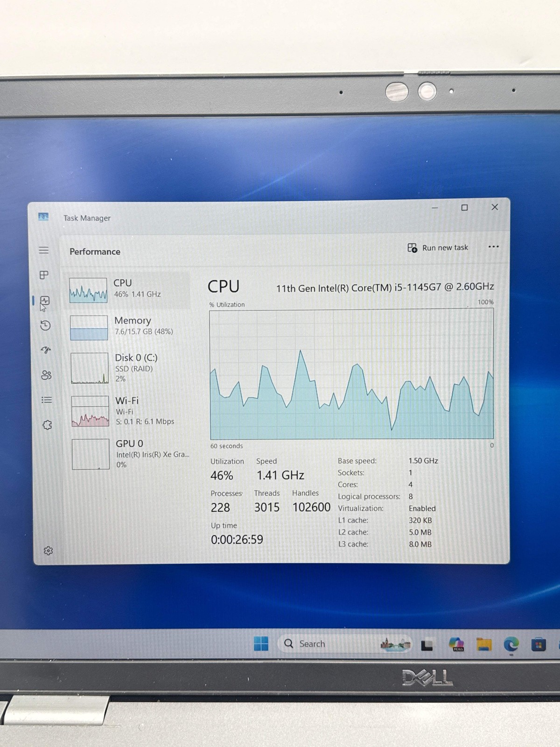Click the up time 0:00:26:59
Screen dimensions: 560x747
coord(237,540)
